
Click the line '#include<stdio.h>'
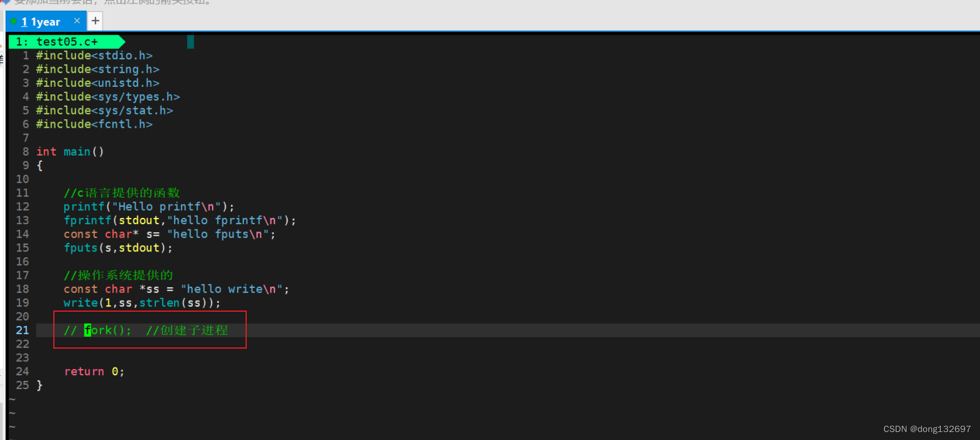coord(94,56)
